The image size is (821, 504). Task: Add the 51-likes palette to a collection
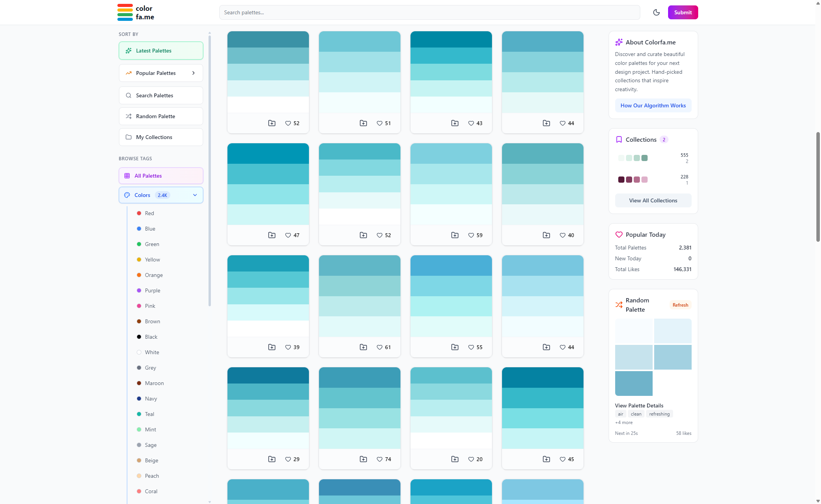coord(363,123)
